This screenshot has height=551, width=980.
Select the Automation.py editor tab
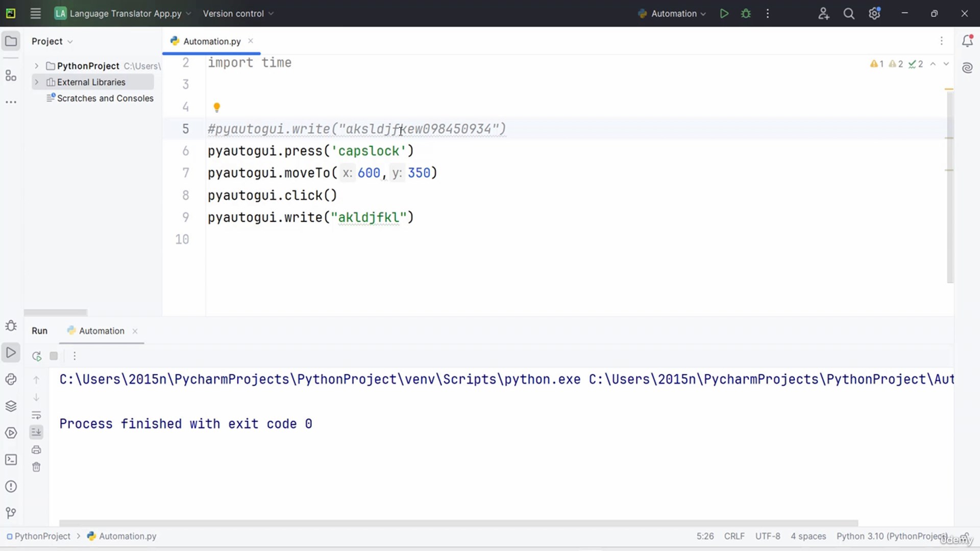click(211, 41)
